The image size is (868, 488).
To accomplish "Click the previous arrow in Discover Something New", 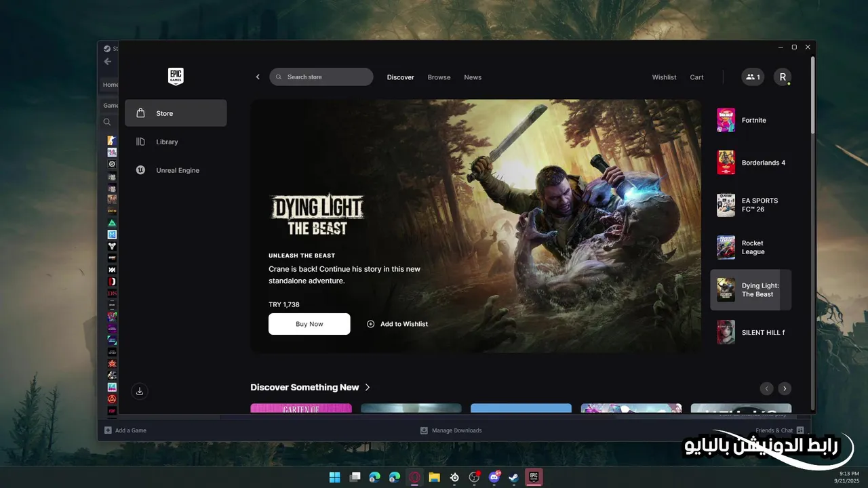I will 766,388.
